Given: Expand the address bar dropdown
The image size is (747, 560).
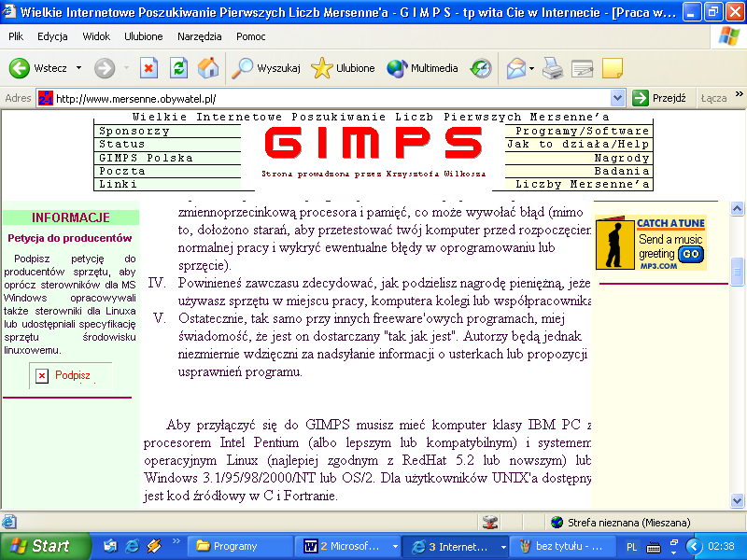Looking at the screenshot, I should pos(617,99).
